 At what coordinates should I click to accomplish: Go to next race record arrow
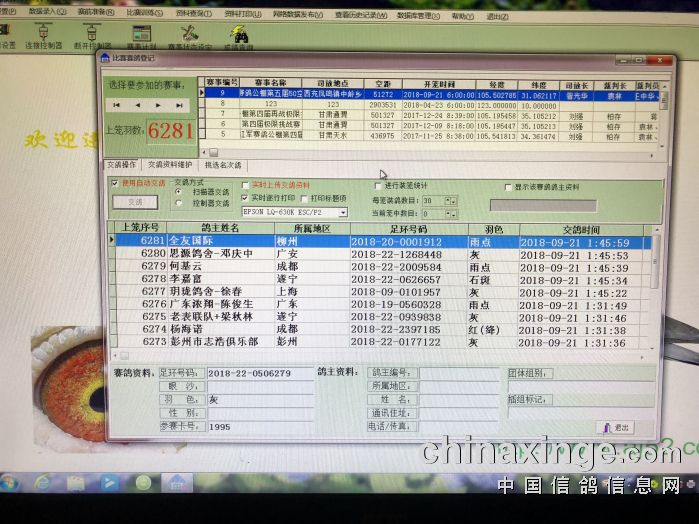click(158, 105)
